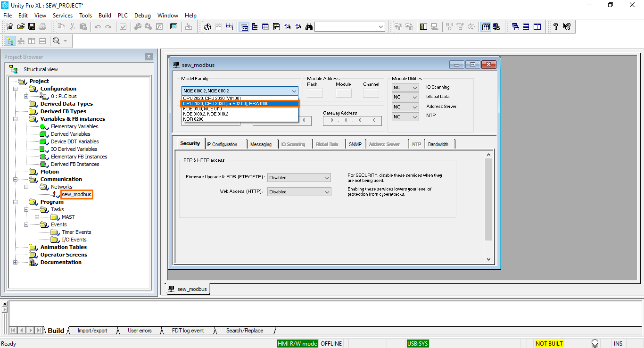Open the Build menu
Screen dimensions: 644x348
[105, 16]
